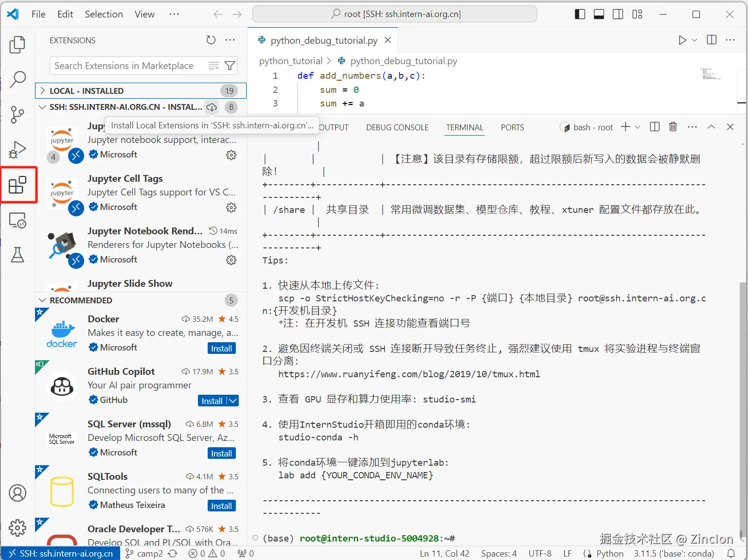Open notifications bell in status bar

pos(731,553)
